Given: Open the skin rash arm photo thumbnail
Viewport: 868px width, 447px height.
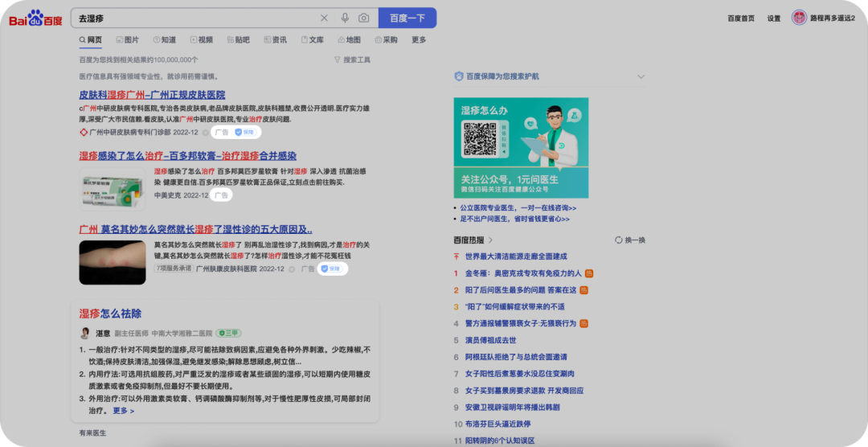Looking at the screenshot, I should (113, 263).
